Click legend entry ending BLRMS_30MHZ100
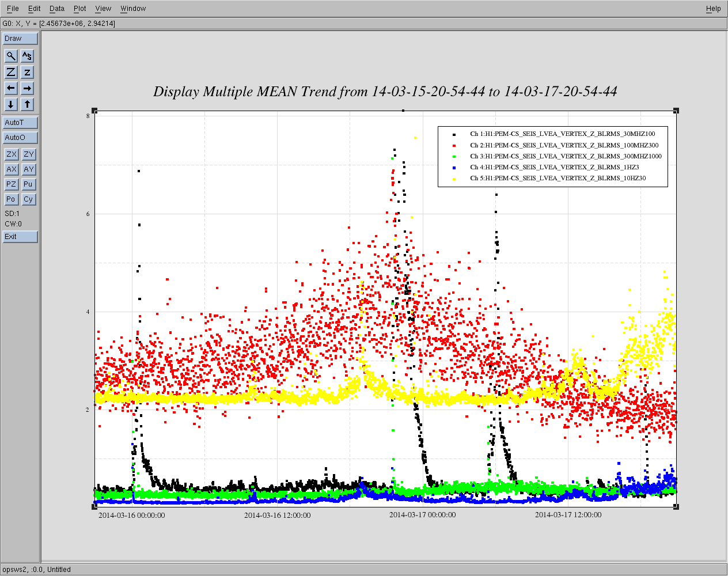This screenshot has width=728, height=576. 562,134
